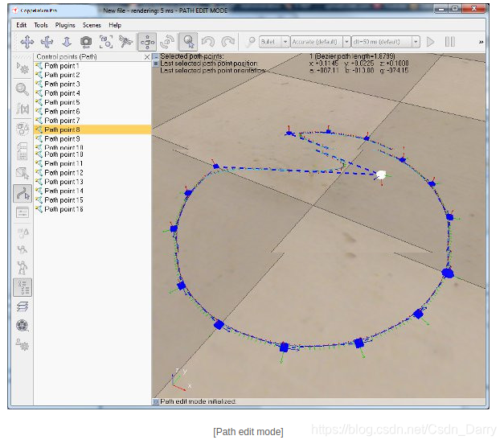Screen dimensions: 504x444
Task: Open the collections icon in the sidebar
Action: 23,129
